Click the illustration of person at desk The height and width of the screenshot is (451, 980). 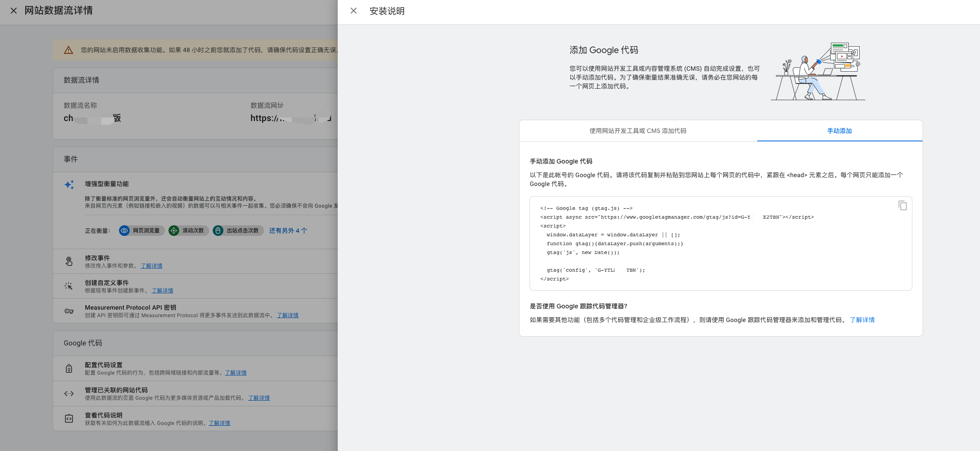(x=818, y=72)
